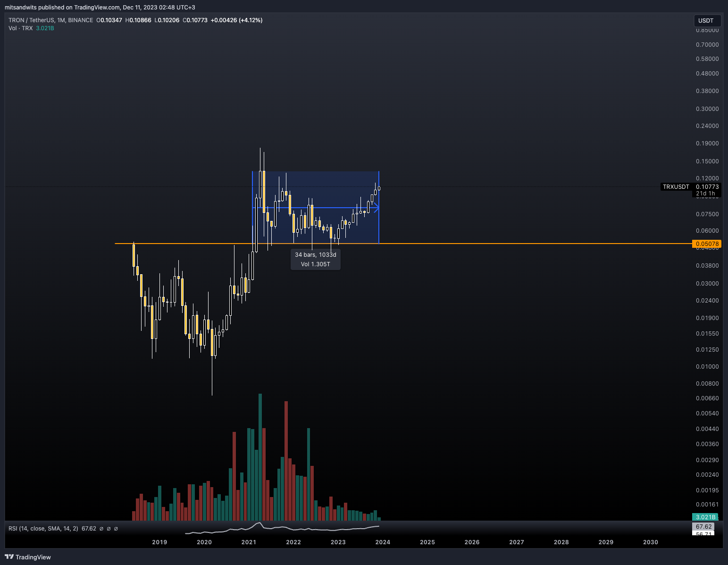
Task: Click the 0.48000 price axis label
Action: 707,74
